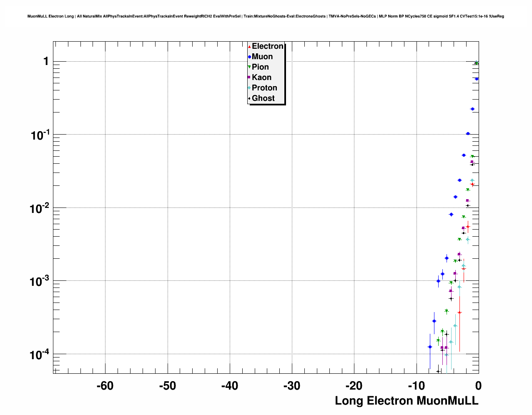Select the Kaon label in legend
The height and width of the screenshot is (415, 532).
(x=261, y=77)
